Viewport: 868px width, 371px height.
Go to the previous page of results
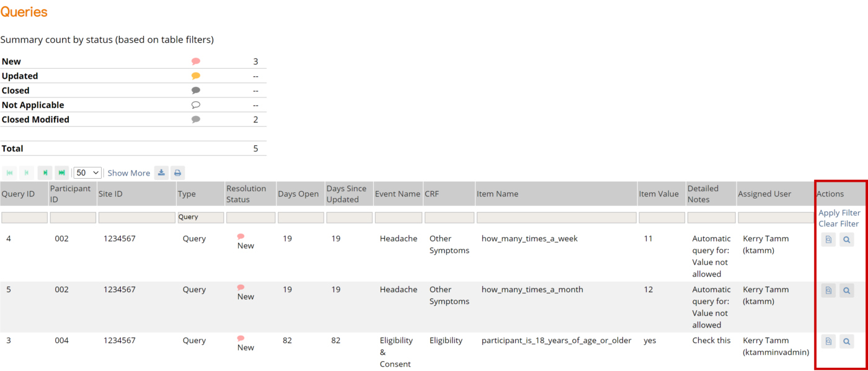[x=27, y=172]
